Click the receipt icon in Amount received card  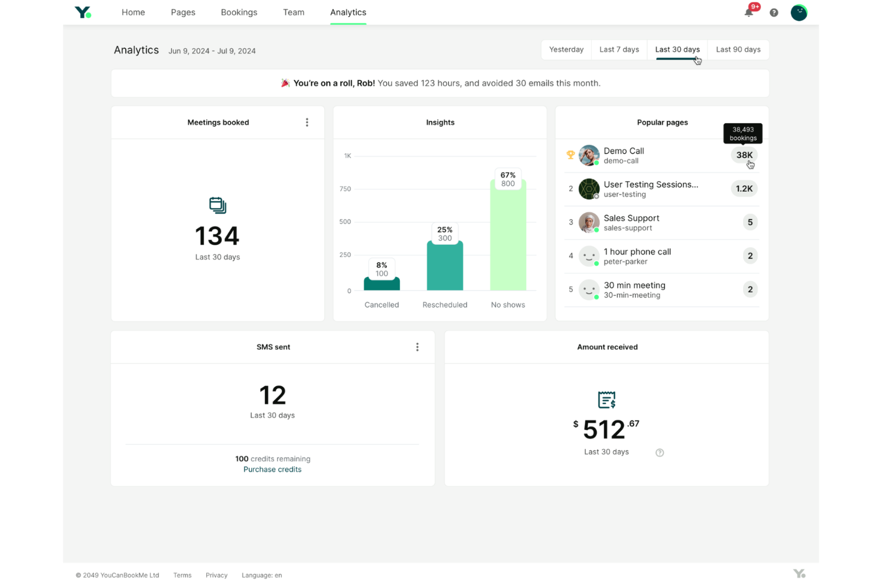coord(606,400)
